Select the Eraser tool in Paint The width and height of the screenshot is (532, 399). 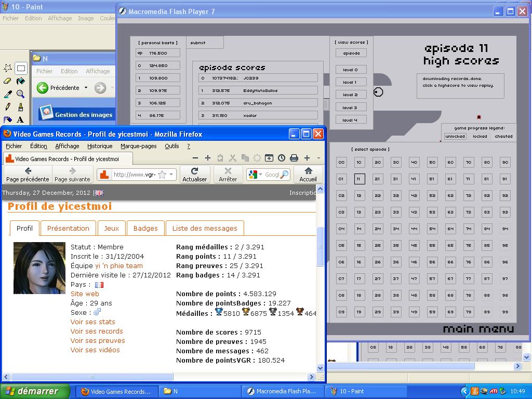8,81
